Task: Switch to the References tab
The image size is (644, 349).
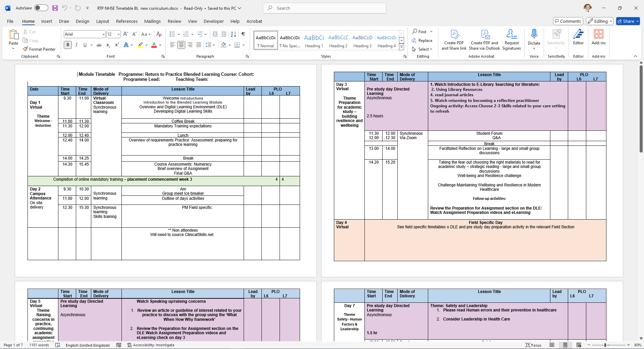Action: (x=127, y=21)
